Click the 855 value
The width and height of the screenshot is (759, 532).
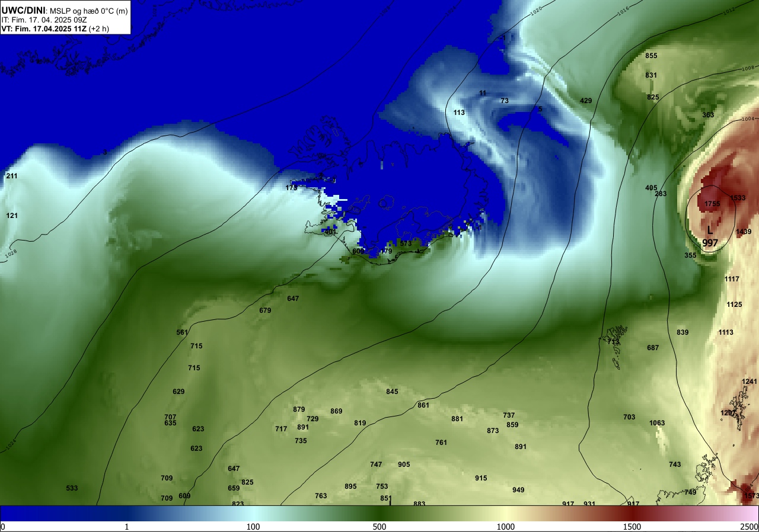pyautogui.click(x=651, y=56)
